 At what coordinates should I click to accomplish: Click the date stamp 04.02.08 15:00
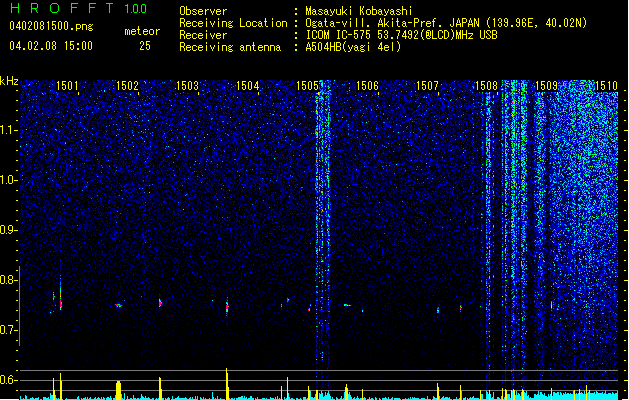51,46
